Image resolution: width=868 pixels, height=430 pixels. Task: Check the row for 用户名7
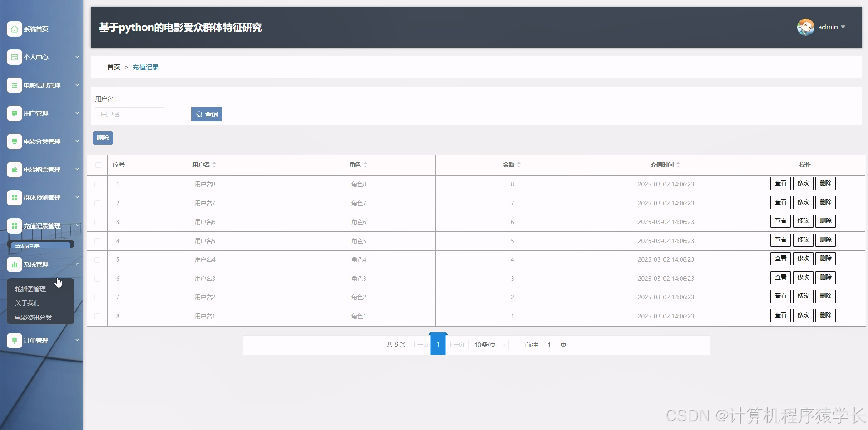click(x=97, y=204)
